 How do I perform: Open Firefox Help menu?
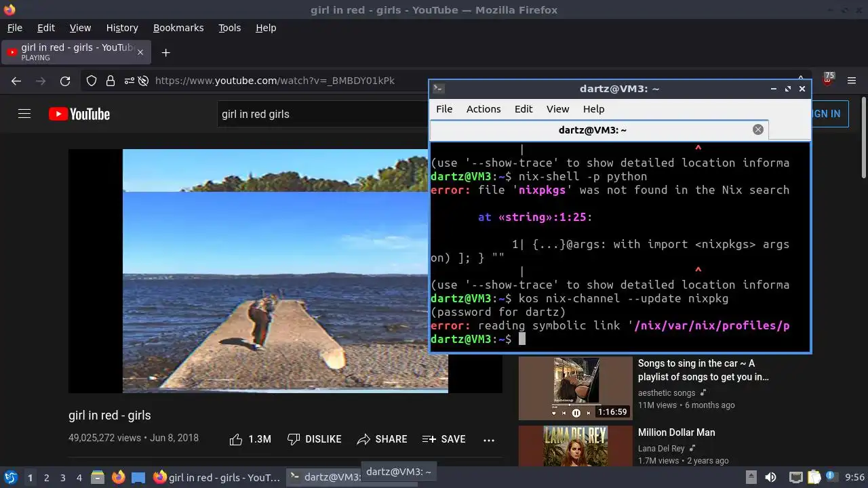[266, 28]
